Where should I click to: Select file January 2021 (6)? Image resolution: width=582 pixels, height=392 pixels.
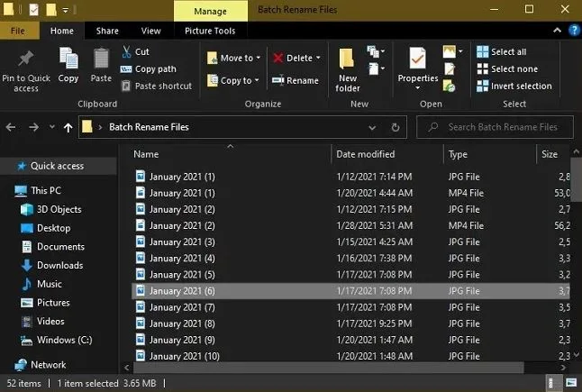(350, 291)
